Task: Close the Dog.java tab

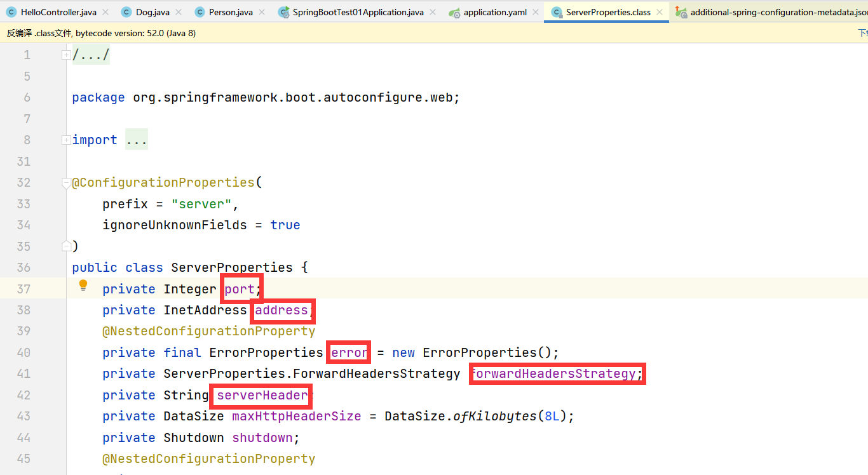Action: [179, 12]
